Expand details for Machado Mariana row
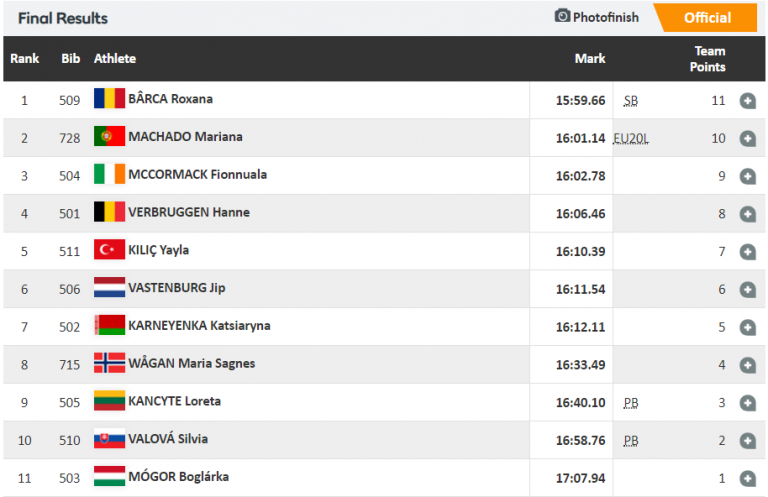Image resolution: width=768 pixels, height=497 pixels. point(747,138)
